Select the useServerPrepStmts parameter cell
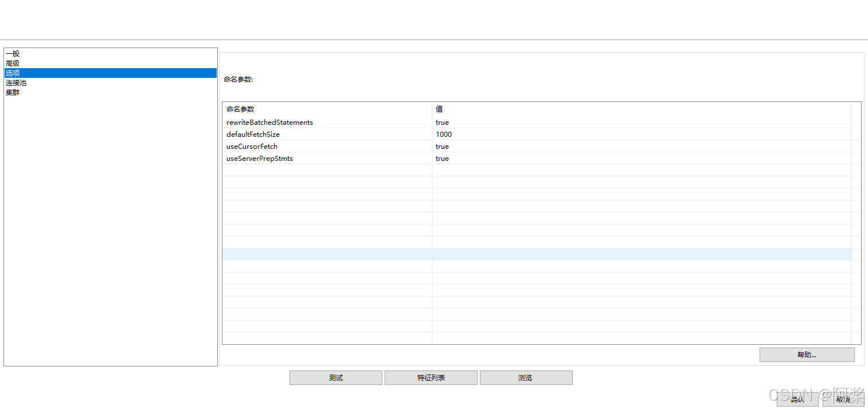 click(x=327, y=159)
